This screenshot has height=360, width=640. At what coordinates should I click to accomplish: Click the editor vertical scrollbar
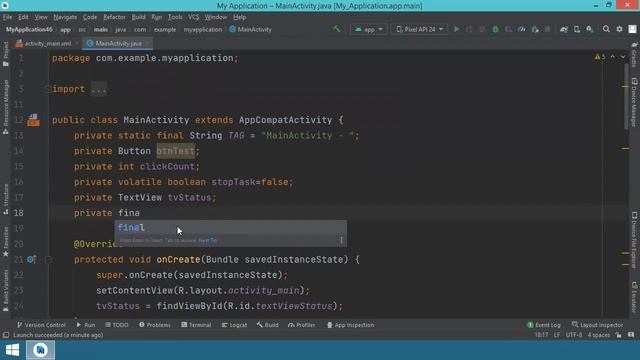click(626, 97)
